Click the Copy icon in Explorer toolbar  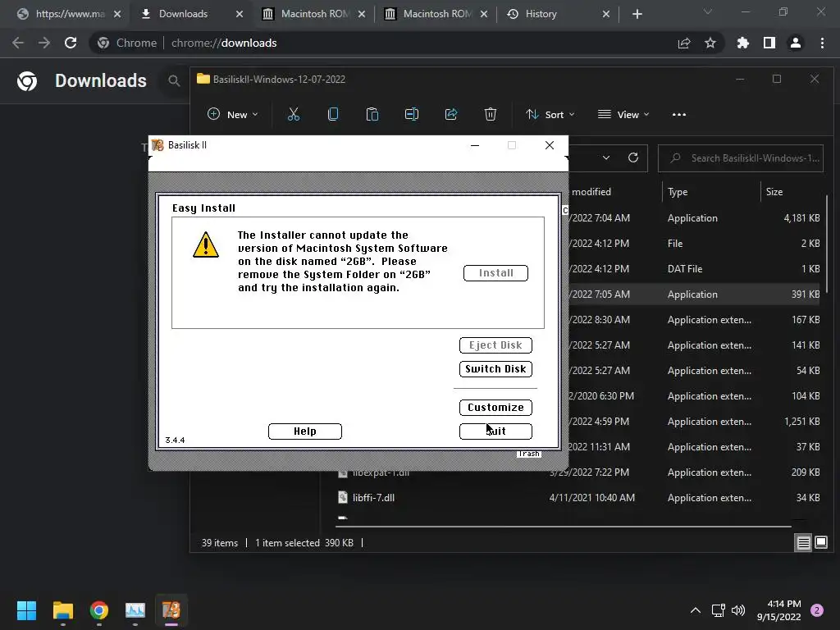pos(333,114)
